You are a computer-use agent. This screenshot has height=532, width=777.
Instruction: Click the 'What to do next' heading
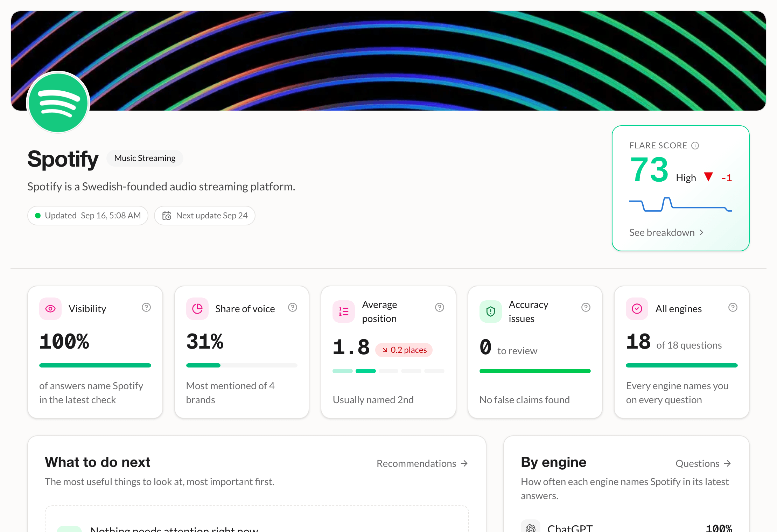click(98, 462)
